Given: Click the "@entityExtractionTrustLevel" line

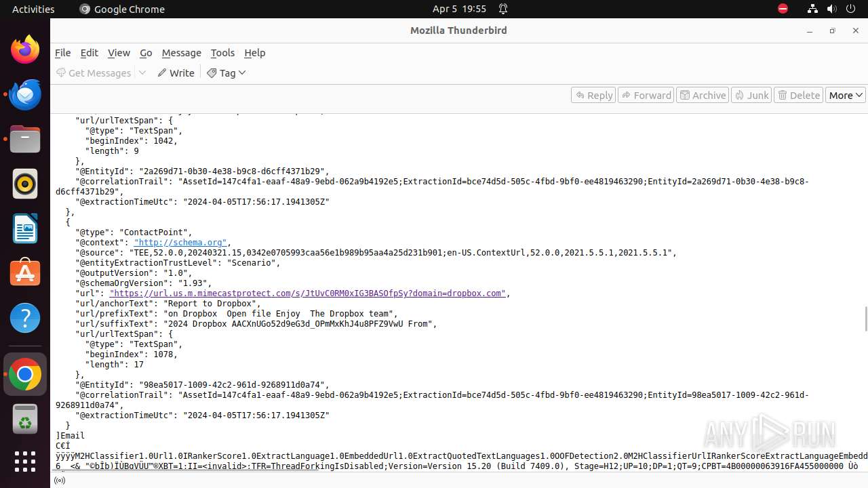Looking at the screenshot, I should 178,263.
